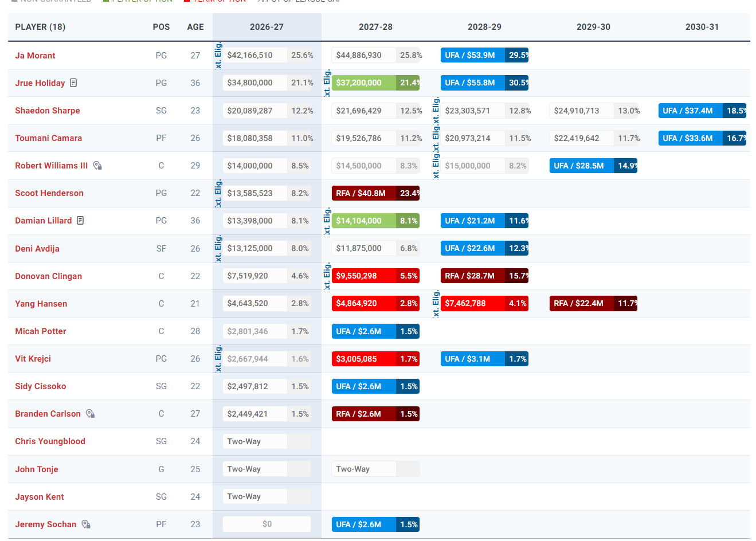Screen dimensions: 756x541
Task: Sort by the PLAYER (18) column header
Action: coord(40,27)
